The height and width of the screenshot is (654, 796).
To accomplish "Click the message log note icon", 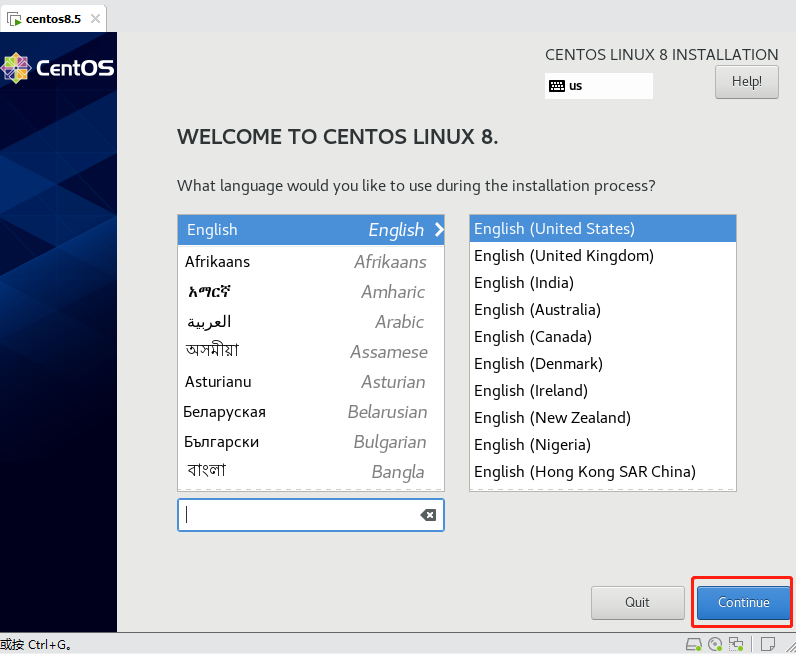I will click(768, 644).
